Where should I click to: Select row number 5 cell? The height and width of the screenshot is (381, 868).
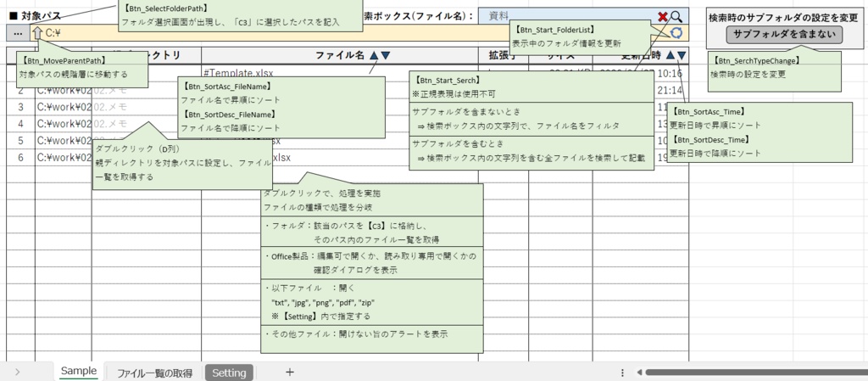(x=20, y=141)
